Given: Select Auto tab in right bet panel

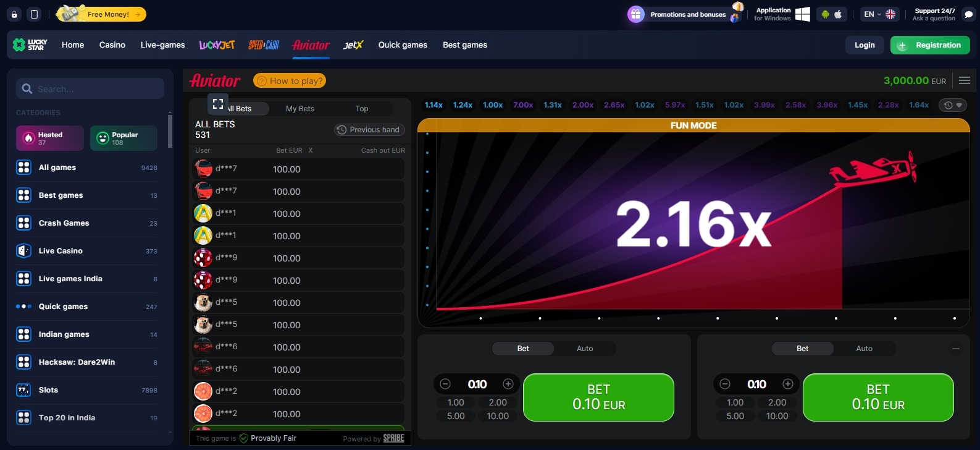Looking at the screenshot, I should coord(864,349).
